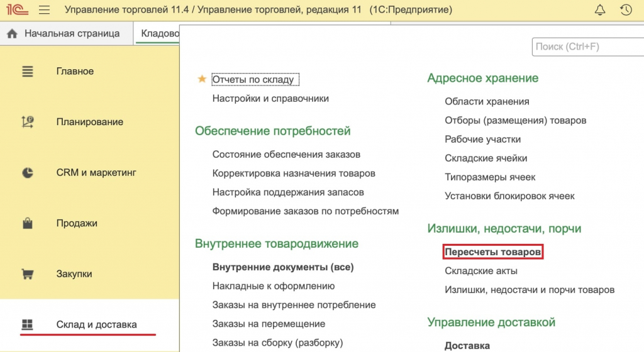Screen dimensions: 644x352
Task: Switch to the Кладово tab
Action: [x=158, y=34]
